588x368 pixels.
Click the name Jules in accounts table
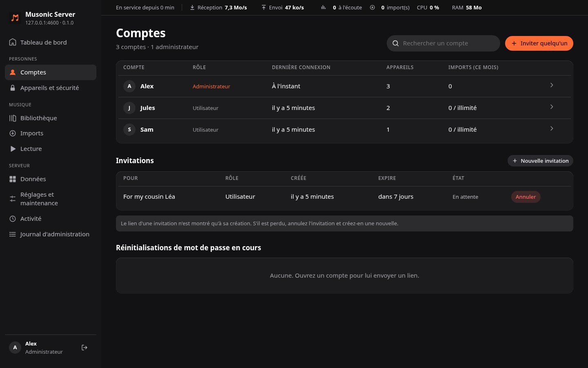pyautogui.click(x=147, y=108)
